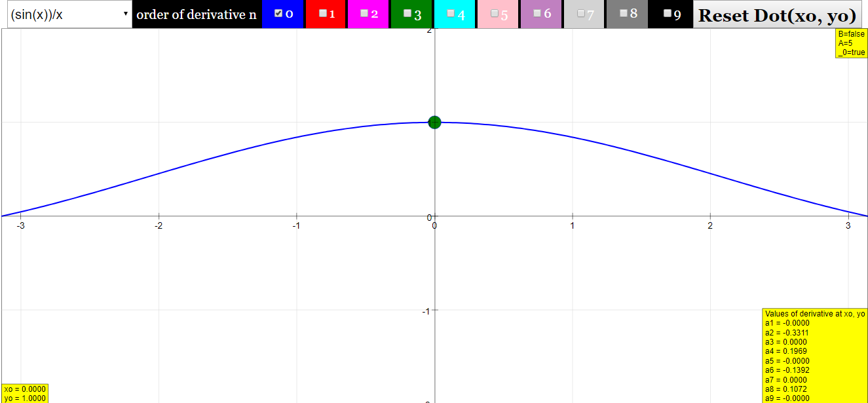Image resolution: width=868 pixels, height=403 pixels.
Task: Open the (sin(x))/x function dropdown
Action: 69,14
